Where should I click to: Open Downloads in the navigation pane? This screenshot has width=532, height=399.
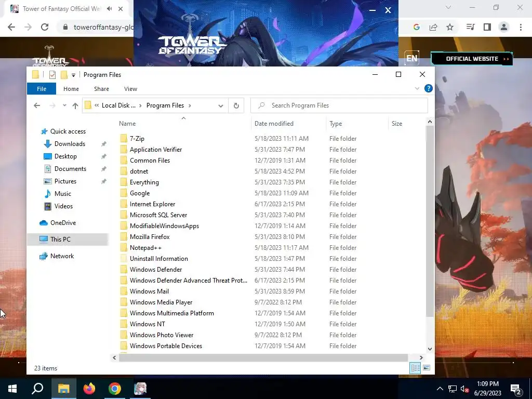(x=70, y=144)
